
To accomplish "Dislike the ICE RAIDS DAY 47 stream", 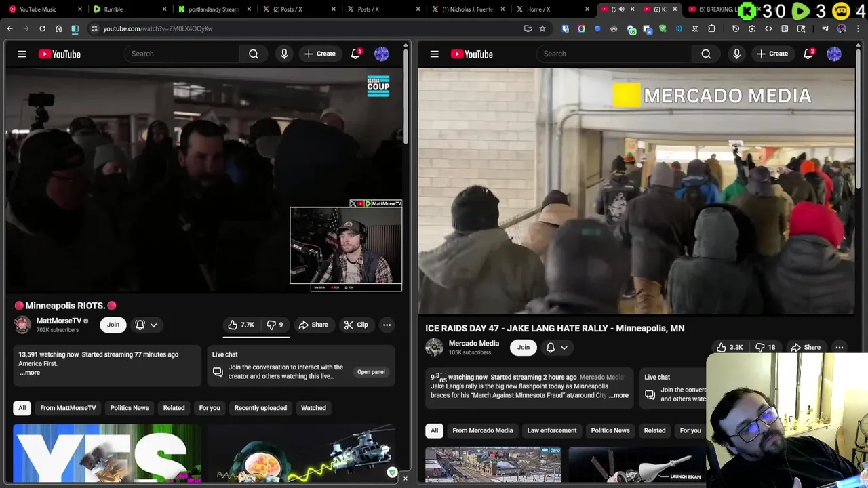I will (x=766, y=347).
